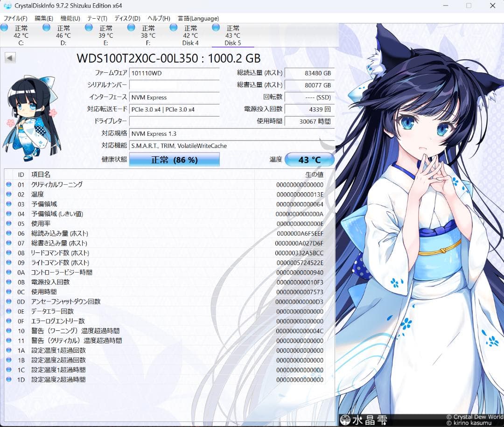Open the ヘルプ(H) menu
504x427 pixels.
tap(159, 18)
